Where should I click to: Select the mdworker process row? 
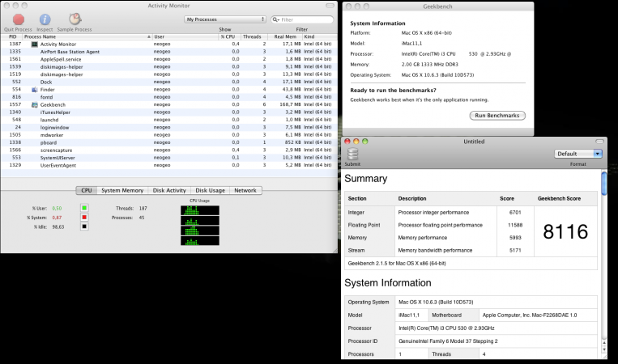168,135
